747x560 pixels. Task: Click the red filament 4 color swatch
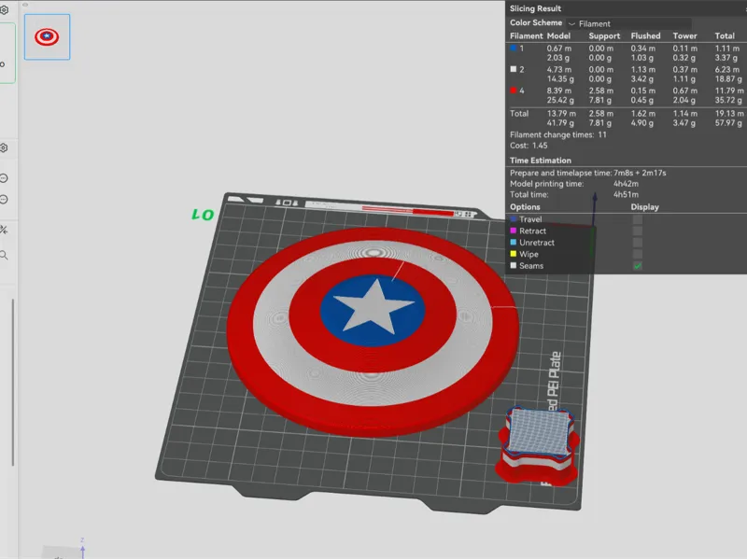pyautogui.click(x=513, y=90)
